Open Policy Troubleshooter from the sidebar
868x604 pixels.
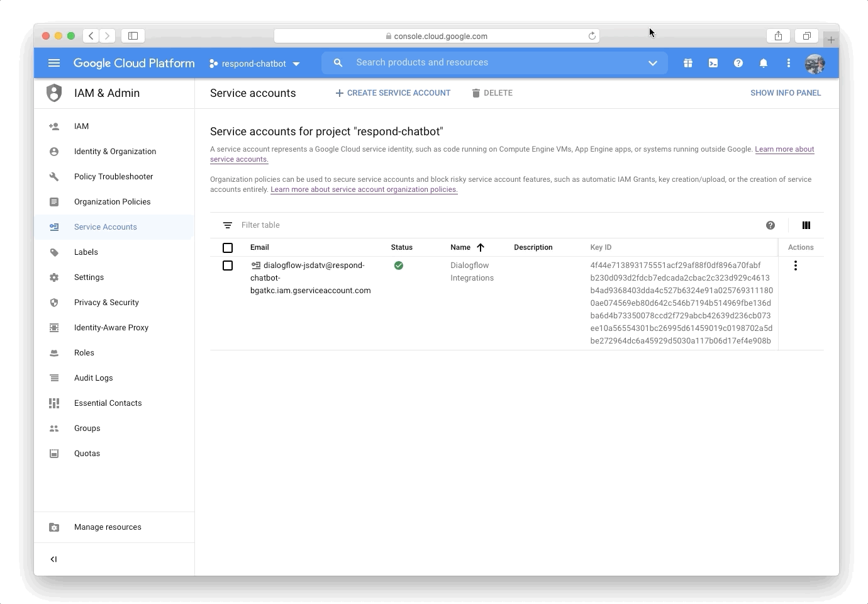coord(113,176)
